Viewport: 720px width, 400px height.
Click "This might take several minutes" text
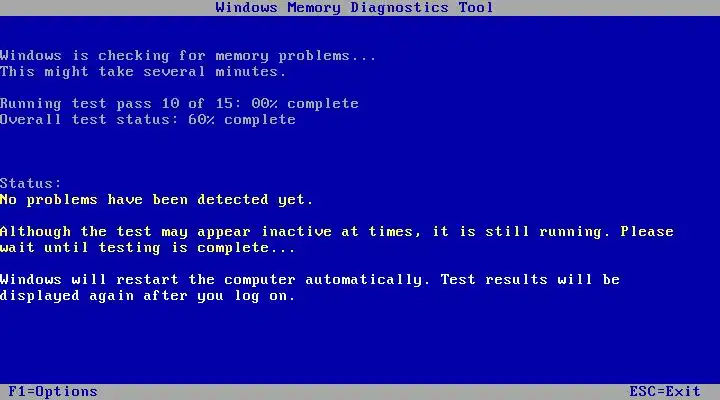[143, 72]
